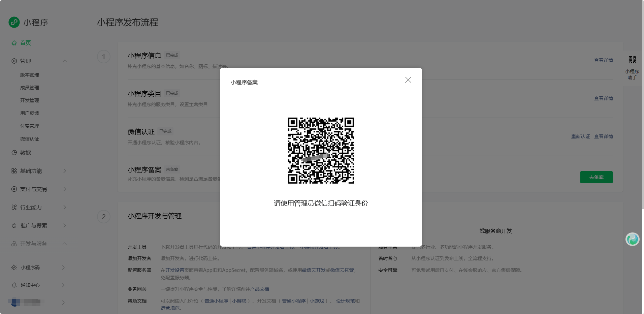Expand the 推广与搜索 menu section
644x314 pixels.
click(65, 225)
